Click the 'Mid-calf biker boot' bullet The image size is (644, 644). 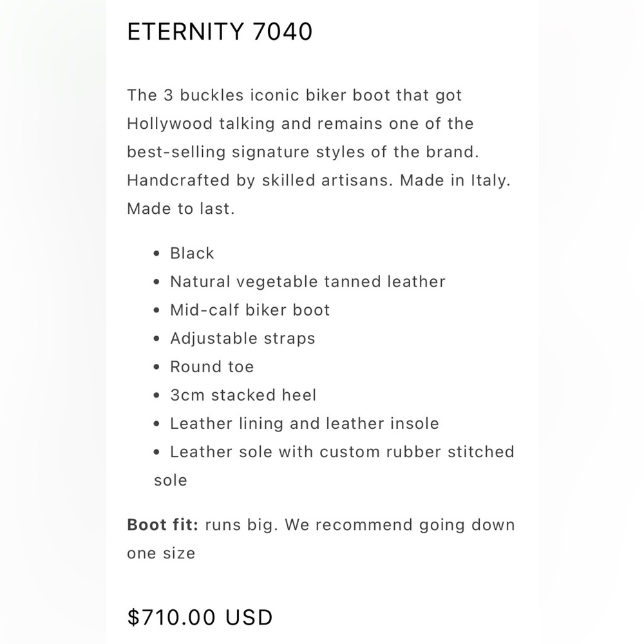250,310
